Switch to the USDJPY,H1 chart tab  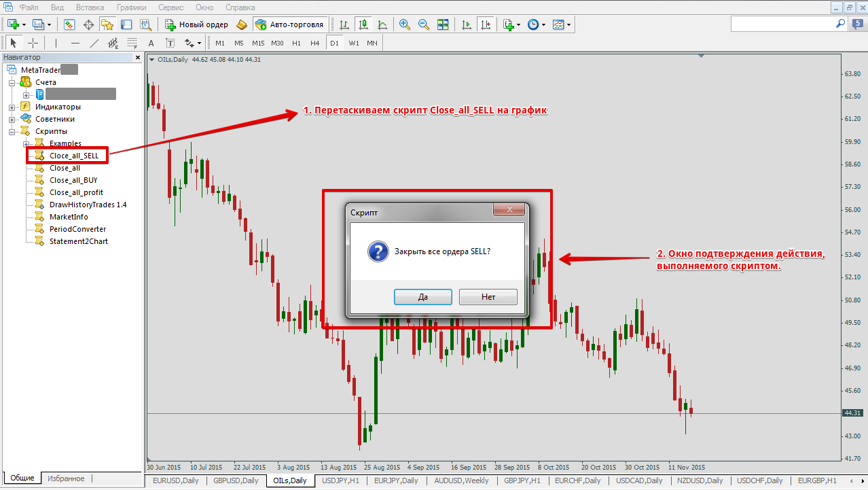coord(340,480)
